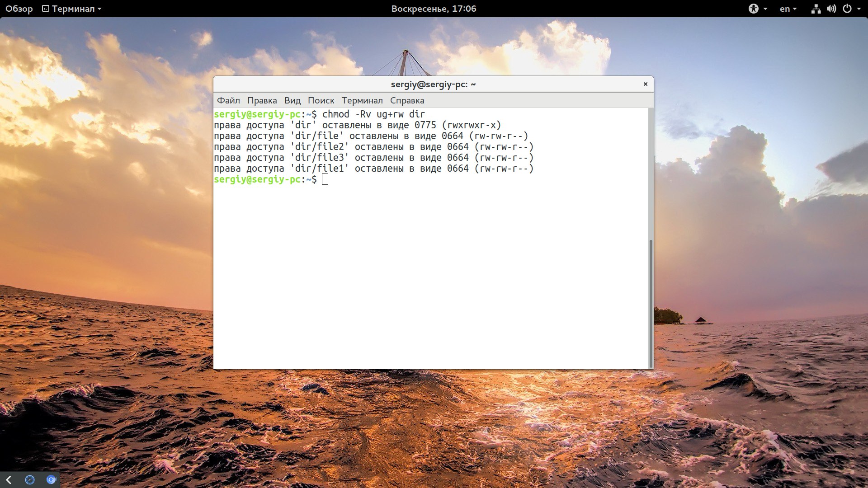868x488 pixels.
Task: Open the clock showing Воскресенье, 17:06
Action: tap(434, 9)
